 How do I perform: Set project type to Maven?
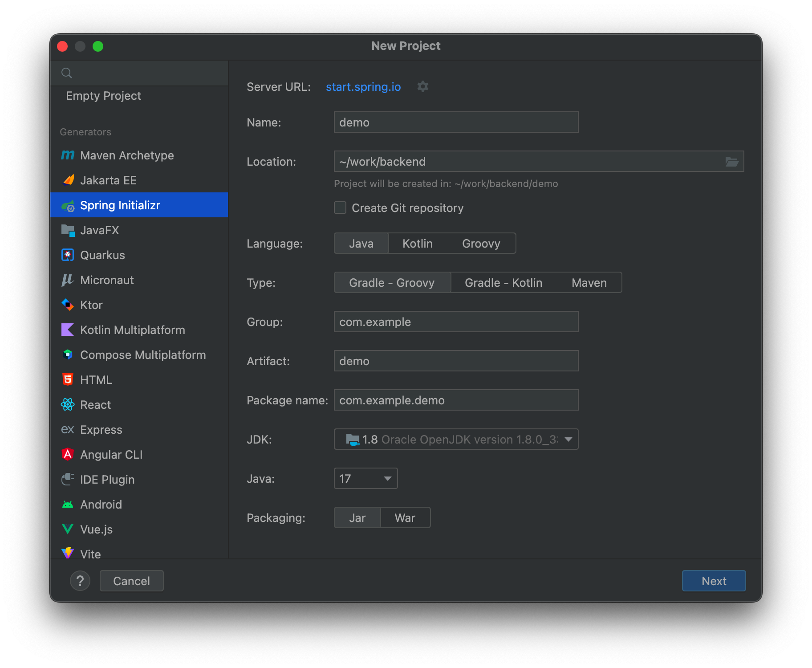coord(589,283)
